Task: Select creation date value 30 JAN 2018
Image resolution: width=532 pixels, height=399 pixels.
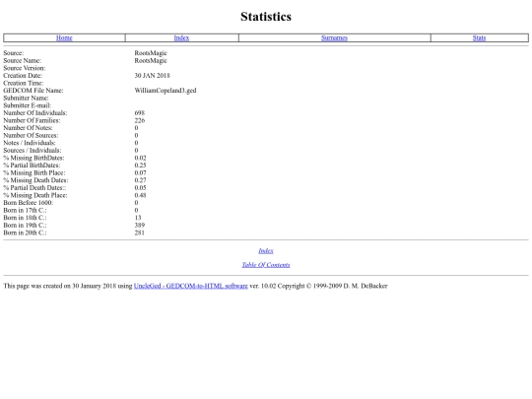Action: click(x=152, y=75)
